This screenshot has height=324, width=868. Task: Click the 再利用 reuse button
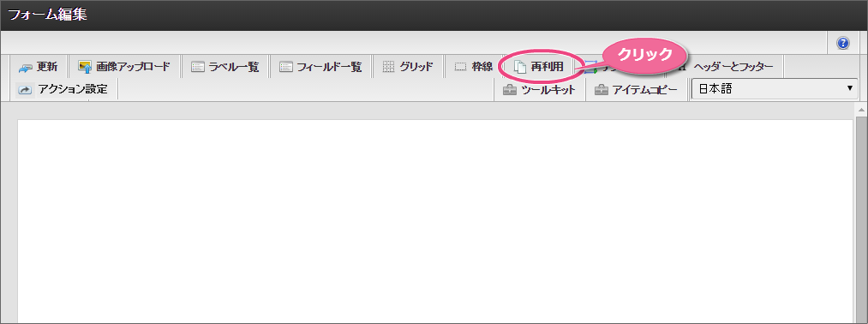click(x=539, y=68)
